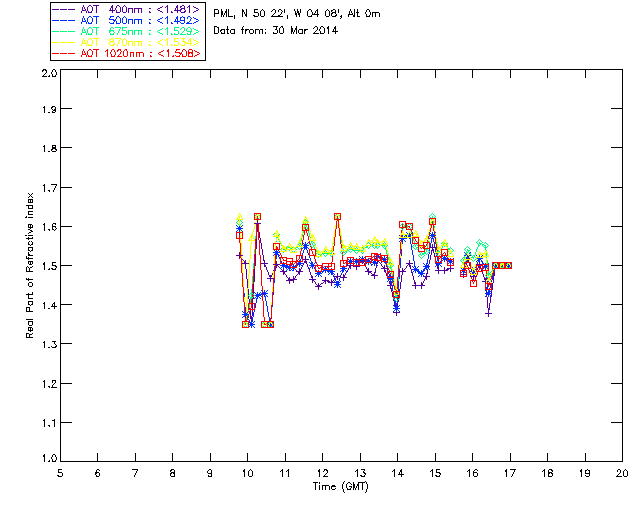Click the purple dashed line sample in legend
Image resolution: width=640 pixels, height=512 pixels.
point(64,9)
